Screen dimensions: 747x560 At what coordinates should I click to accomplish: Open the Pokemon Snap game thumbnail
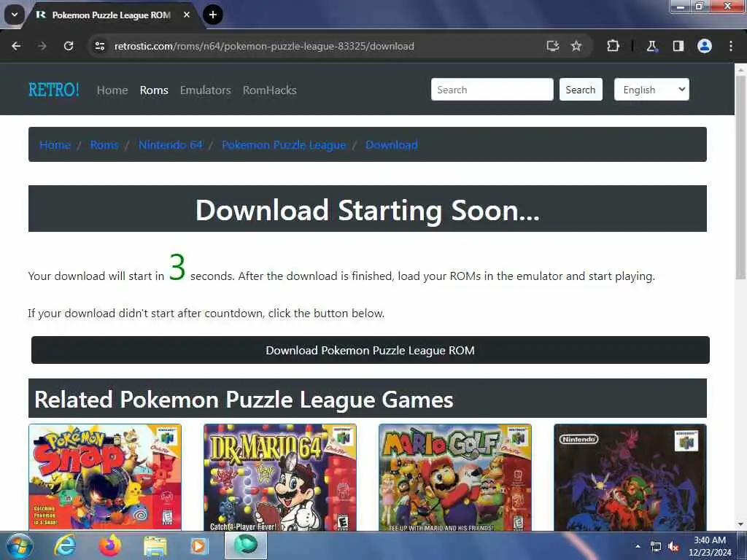click(105, 477)
